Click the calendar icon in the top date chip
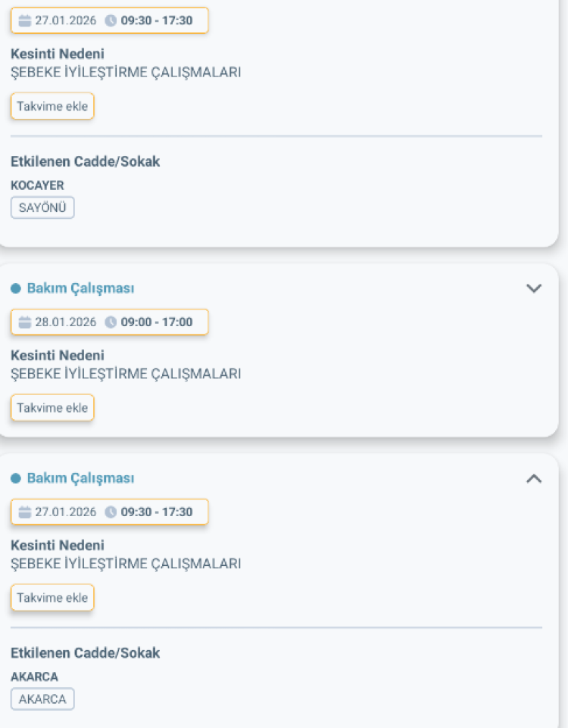Viewport: 568px width, 728px height. click(x=27, y=20)
